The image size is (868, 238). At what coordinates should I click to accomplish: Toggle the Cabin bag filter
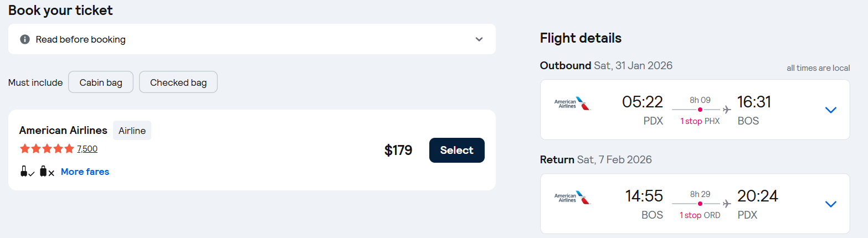point(101,82)
